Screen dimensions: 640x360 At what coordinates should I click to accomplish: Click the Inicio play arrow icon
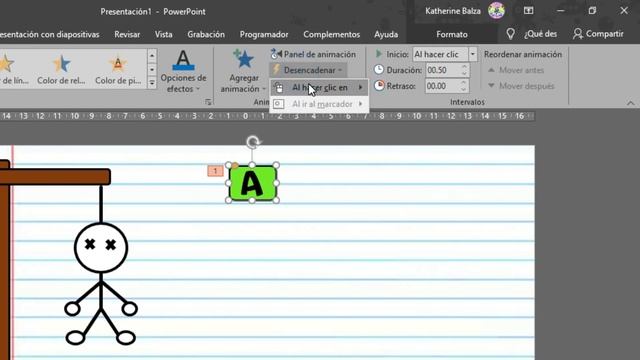pyautogui.click(x=378, y=53)
